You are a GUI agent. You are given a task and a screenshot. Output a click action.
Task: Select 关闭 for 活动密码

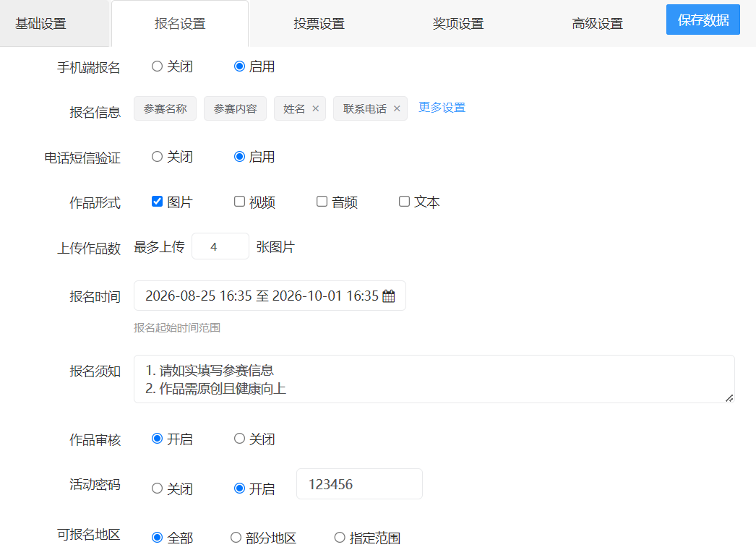pyautogui.click(x=157, y=489)
